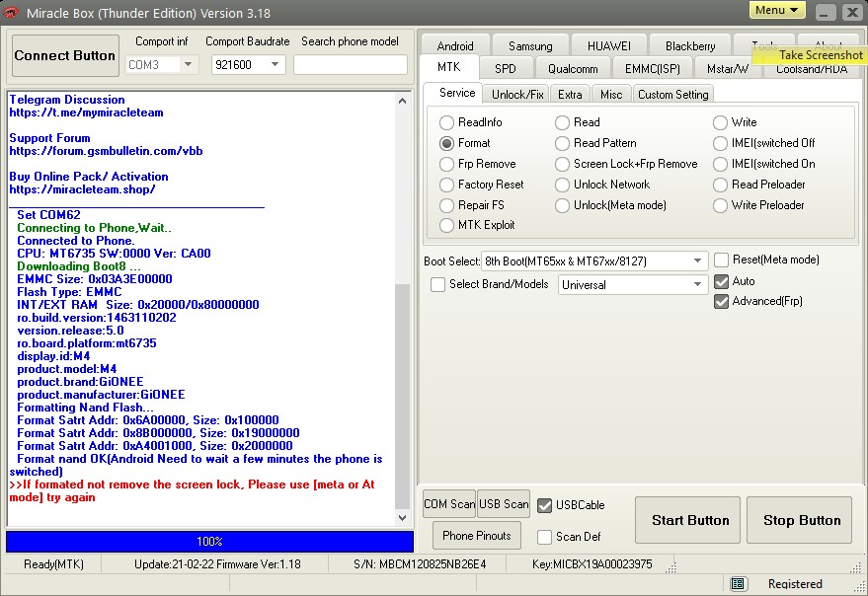The width and height of the screenshot is (868, 596).
Task: Switch to the Samsung tab
Action: tap(529, 46)
